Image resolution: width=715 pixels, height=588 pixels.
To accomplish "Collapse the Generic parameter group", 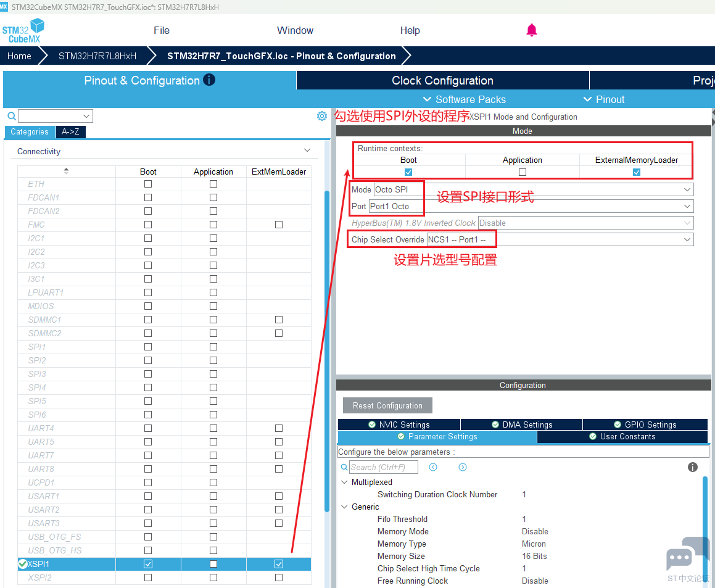I will coord(344,507).
